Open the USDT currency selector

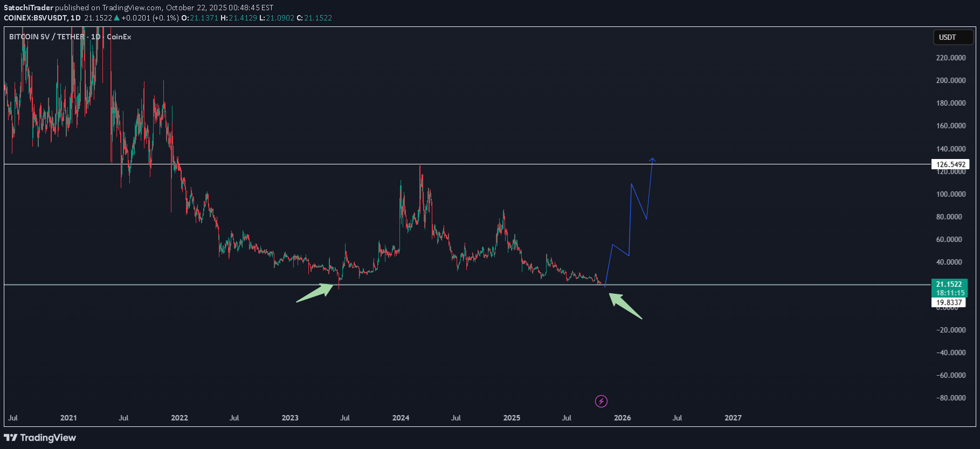coord(953,37)
